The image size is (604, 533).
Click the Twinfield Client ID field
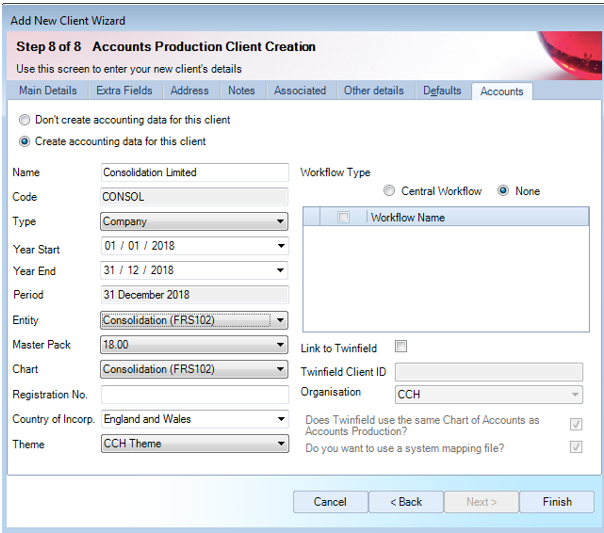[x=489, y=372]
